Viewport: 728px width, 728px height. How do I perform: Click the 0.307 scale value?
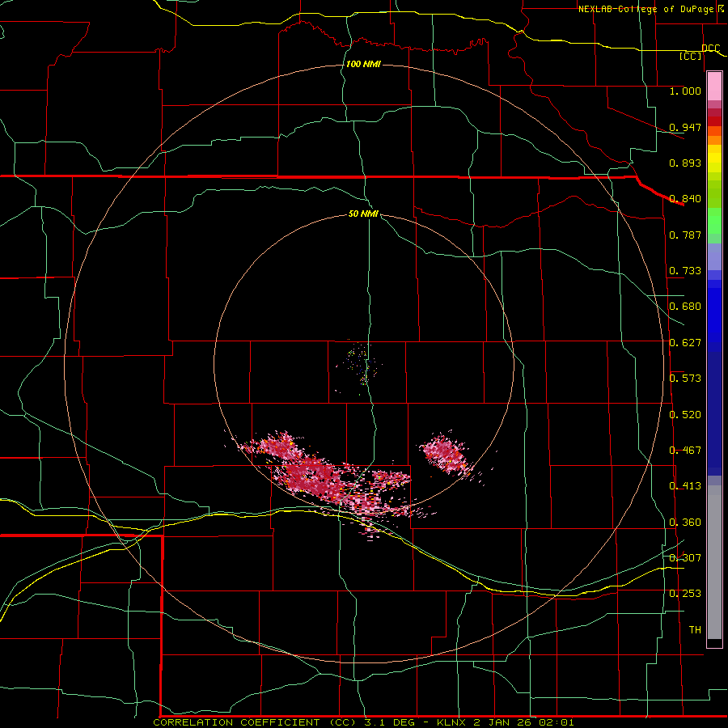tap(685, 558)
